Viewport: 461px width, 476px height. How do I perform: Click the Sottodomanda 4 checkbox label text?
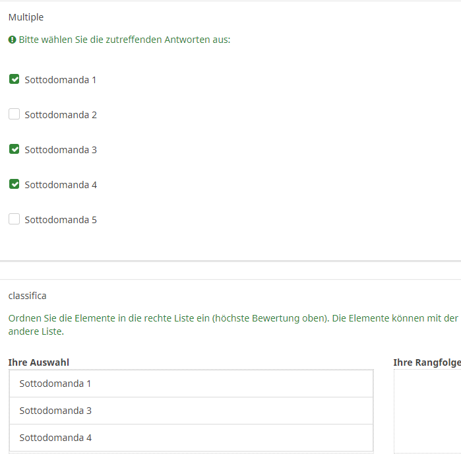tap(61, 185)
